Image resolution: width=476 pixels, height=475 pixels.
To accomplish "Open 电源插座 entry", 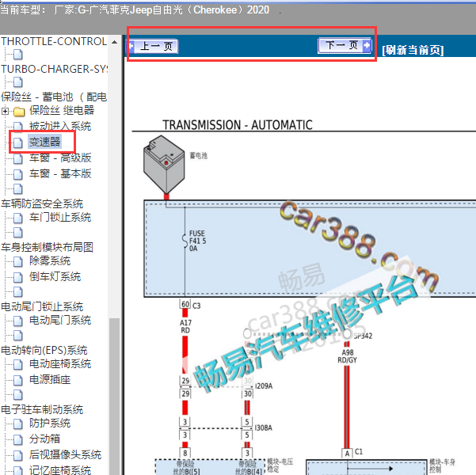I will pyautogui.click(x=50, y=379).
